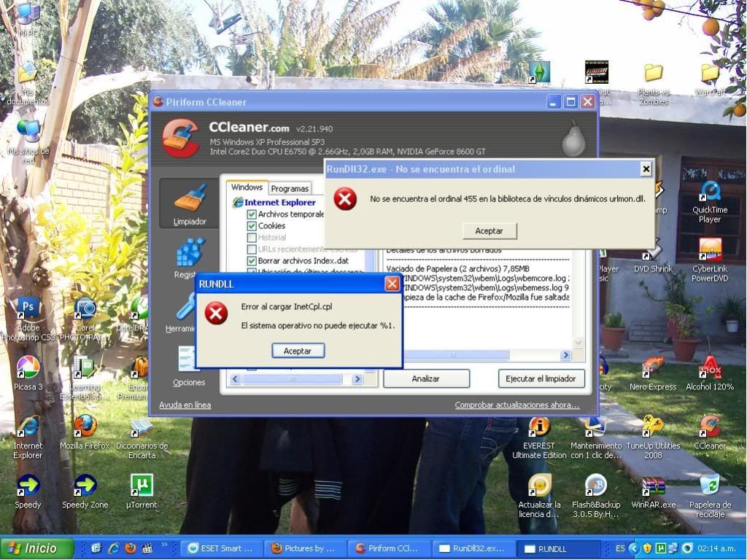Open Mantenimiento con 1 clic shortcut
Screen dimensions: 747x560
[x=596, y=436]
